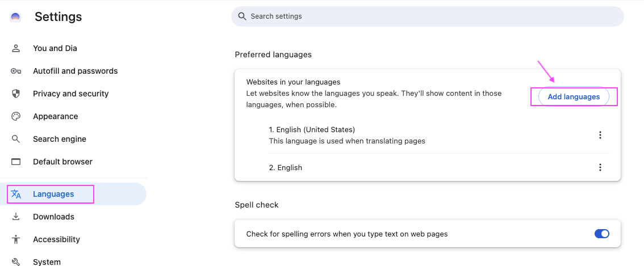
Task: Click the Privacy and security shield icon
Action: 15,94
